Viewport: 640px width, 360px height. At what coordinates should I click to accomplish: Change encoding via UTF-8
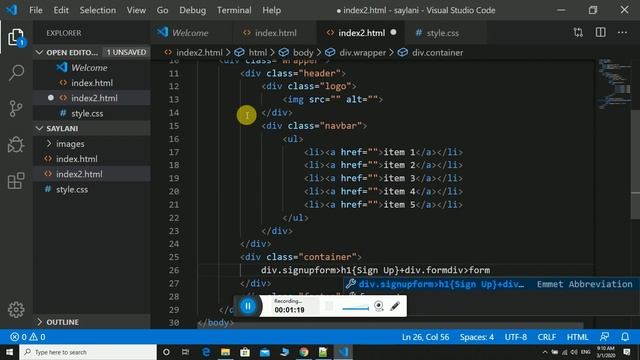[x=516, y=337]
